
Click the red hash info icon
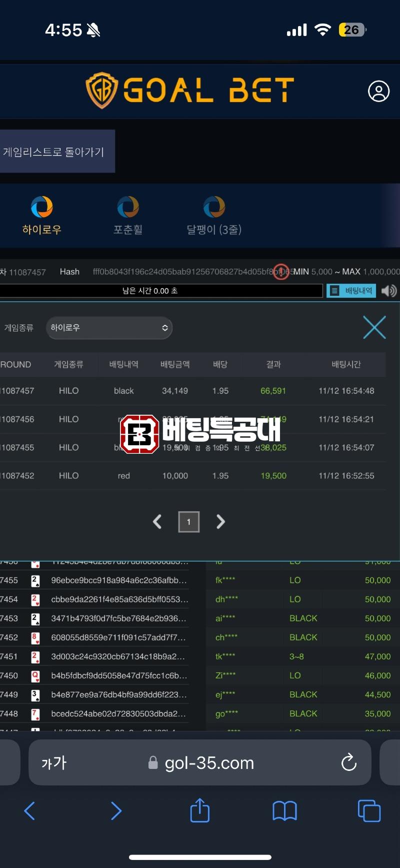(281, 272)
